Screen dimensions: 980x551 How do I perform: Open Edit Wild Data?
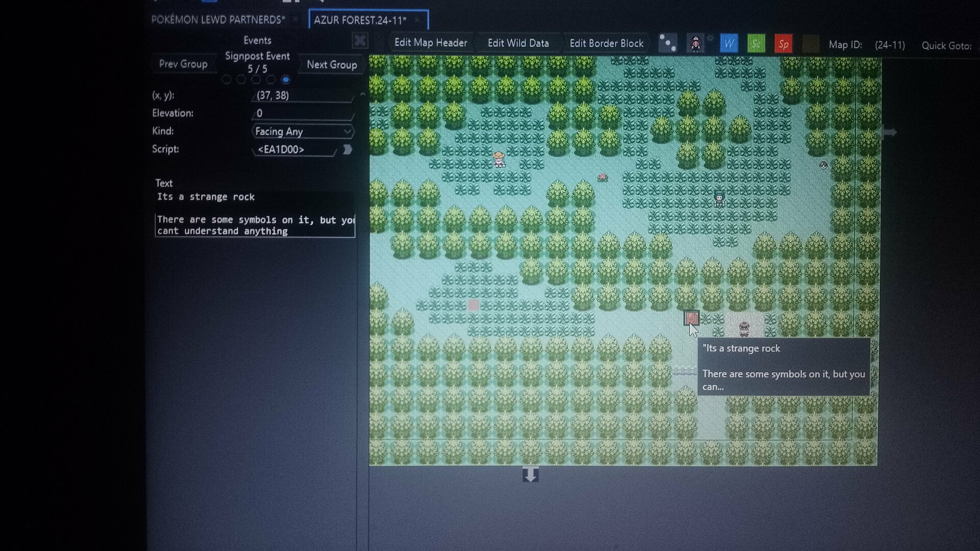(x=518, y=43)
